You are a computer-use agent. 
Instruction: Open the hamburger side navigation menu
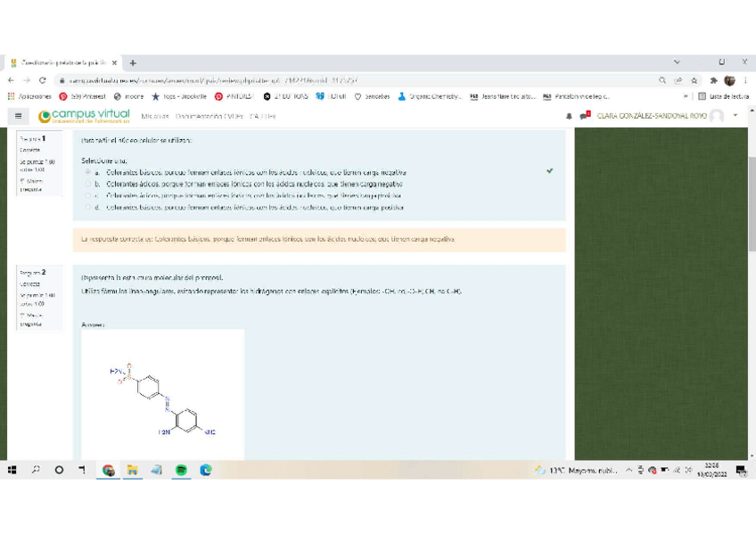[x=18, y=116]
